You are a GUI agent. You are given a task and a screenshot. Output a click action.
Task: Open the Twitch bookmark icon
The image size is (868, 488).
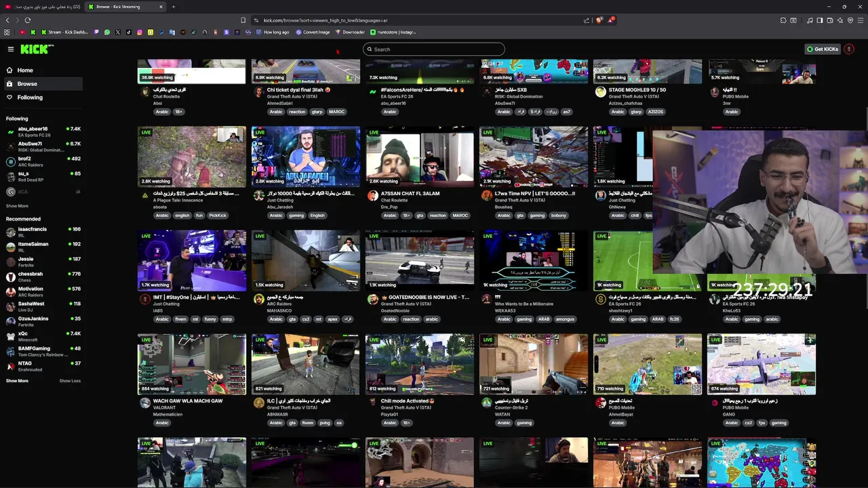(x=96, y=32)
